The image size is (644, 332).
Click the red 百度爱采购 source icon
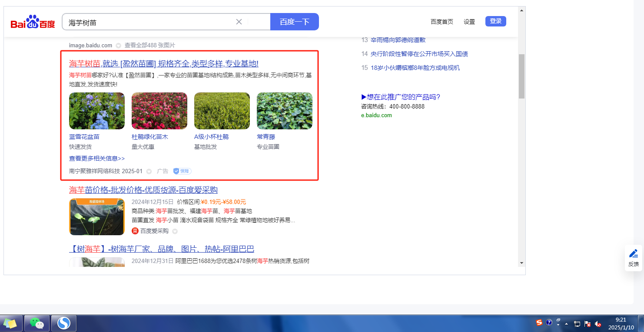pyautogui.click(x=135, y=231)
